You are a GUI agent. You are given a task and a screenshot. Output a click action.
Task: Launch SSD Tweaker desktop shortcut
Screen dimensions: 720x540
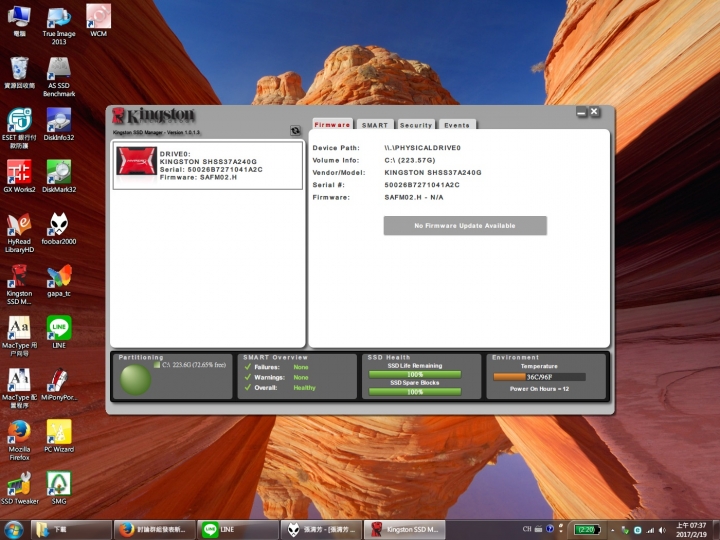click(19, 488)
